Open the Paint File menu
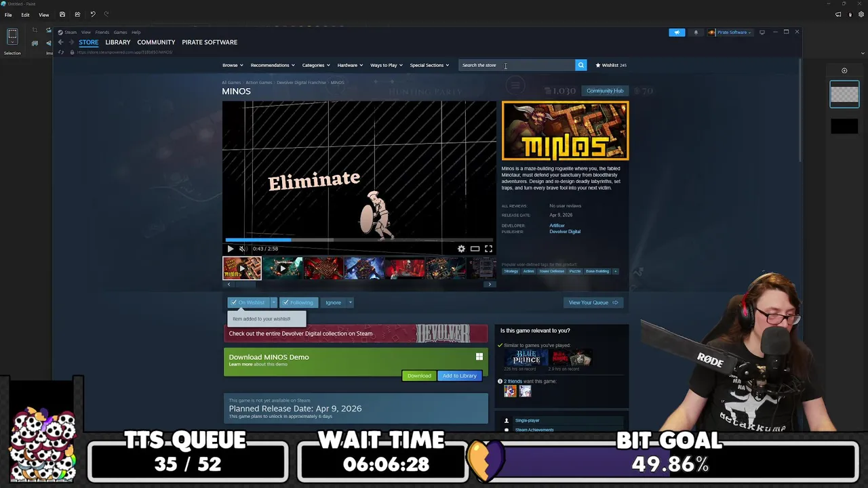The image size is (868, 488). [8, 14]
